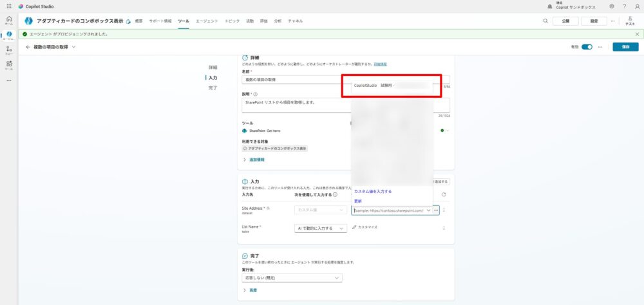Switch to the トピック tab
The height and width of the screenshot is (305, 644).
pyautogui.click(x=232, y=21)
